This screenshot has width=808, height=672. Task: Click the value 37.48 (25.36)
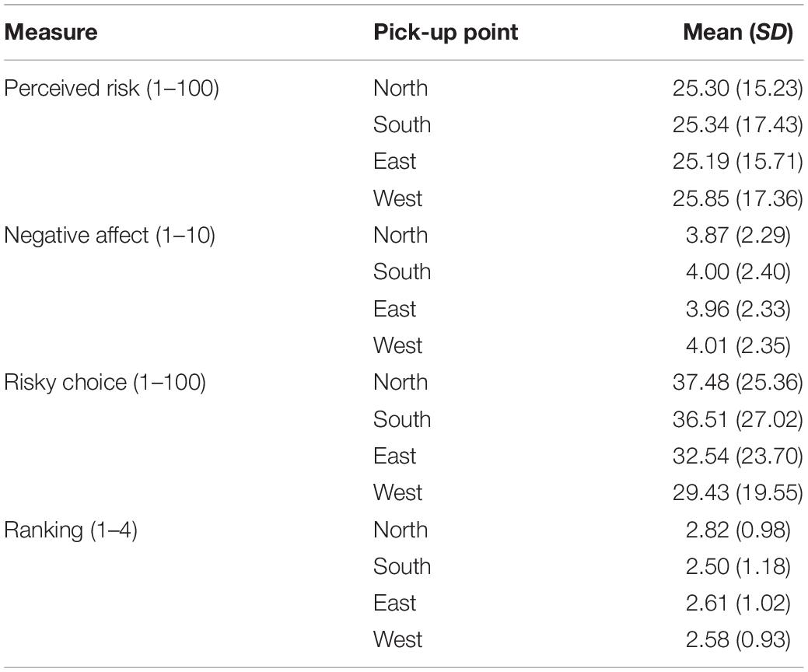pyautogui.click(x=737, y=383)
